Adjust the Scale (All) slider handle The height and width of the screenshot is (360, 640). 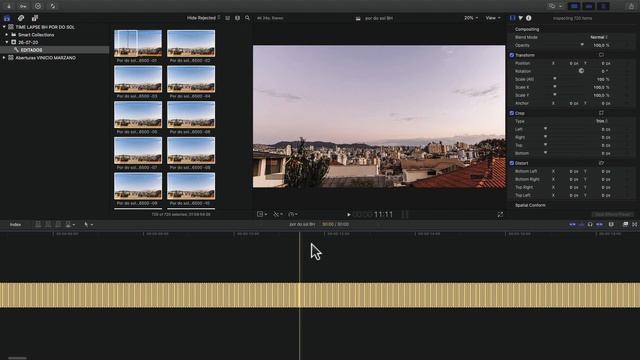[x=554, y=79]
